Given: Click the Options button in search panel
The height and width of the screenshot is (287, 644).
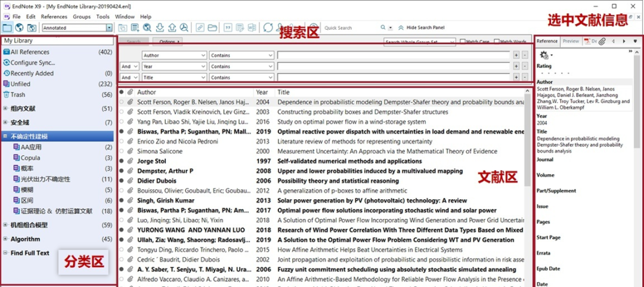Looking at the screenshot, I should coord(168,42).
